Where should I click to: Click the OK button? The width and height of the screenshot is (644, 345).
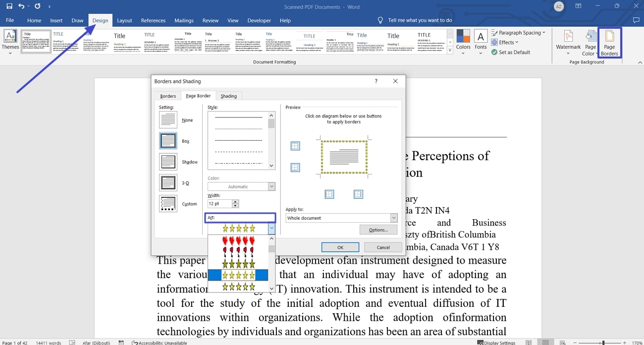click(x=340, y=247)
